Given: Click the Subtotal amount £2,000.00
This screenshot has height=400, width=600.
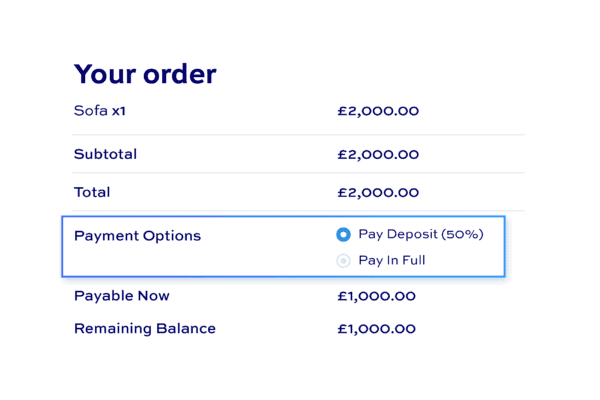Looking at the screenshot, I should (x=378, y=155).
